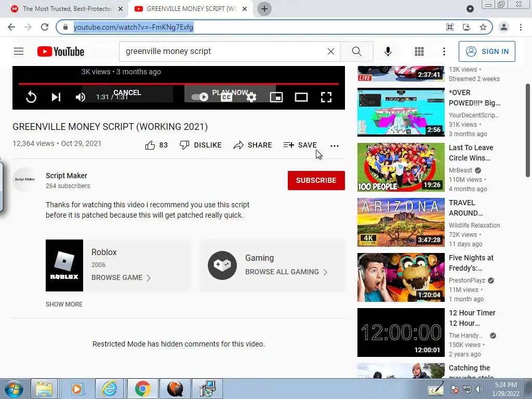Open the Last To Leave Circle title
This screenshot has height=399, width=532.
471,153
